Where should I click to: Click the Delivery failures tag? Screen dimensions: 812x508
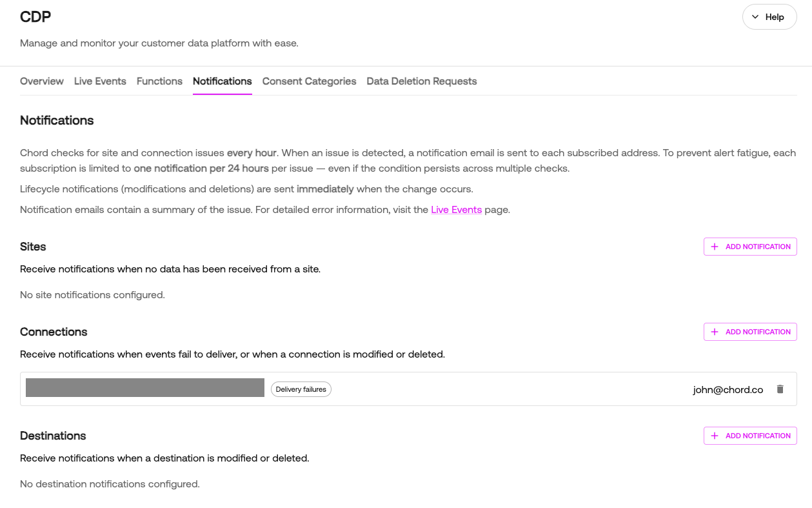(x=301, y=389)
